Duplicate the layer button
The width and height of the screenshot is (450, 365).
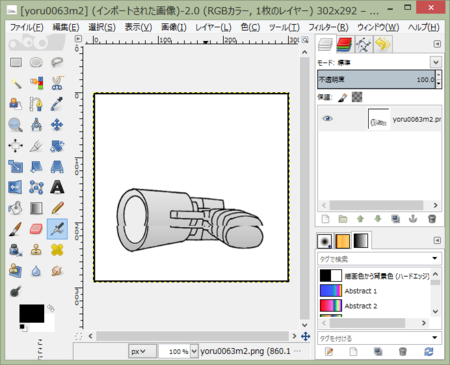tap(396, 219)
